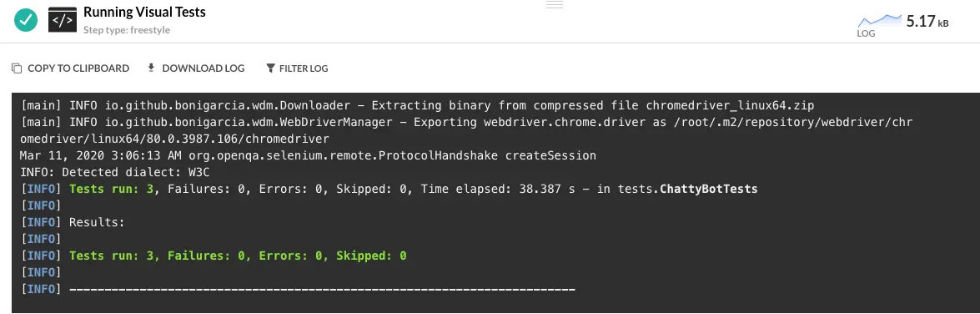Click the log size sparkline graph
Image resolution: width=980 pixels, height=314 pixels.
(879, 21)
